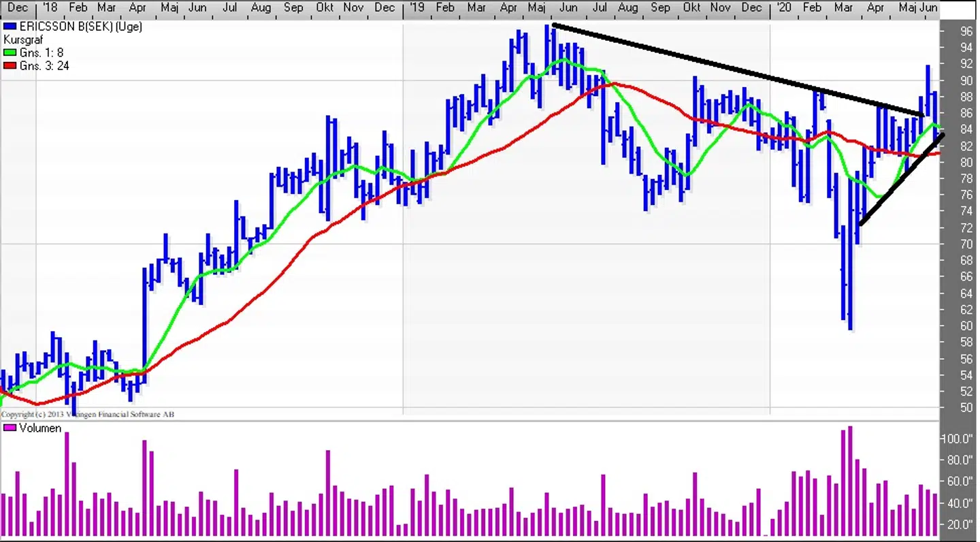Click the copyright notice text on the chart
Image resolution: width=980 pixels, height=542 pixels.
[87, 415]
